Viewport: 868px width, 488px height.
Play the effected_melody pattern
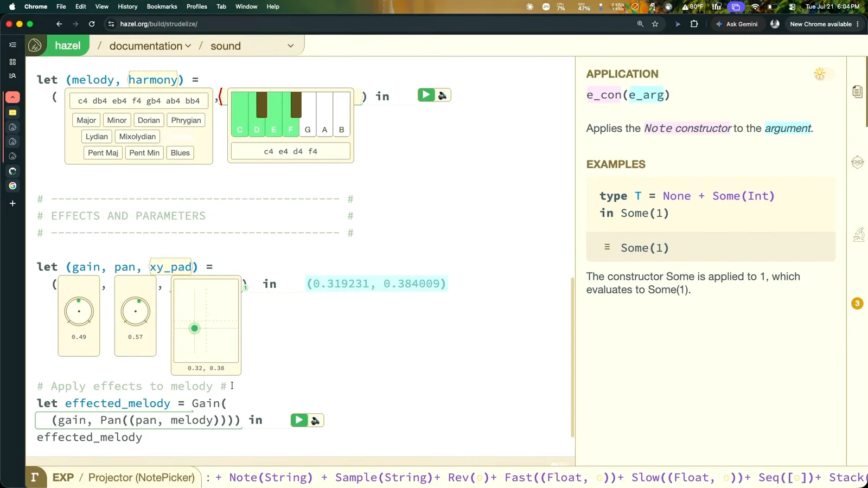tap(299, 420)
